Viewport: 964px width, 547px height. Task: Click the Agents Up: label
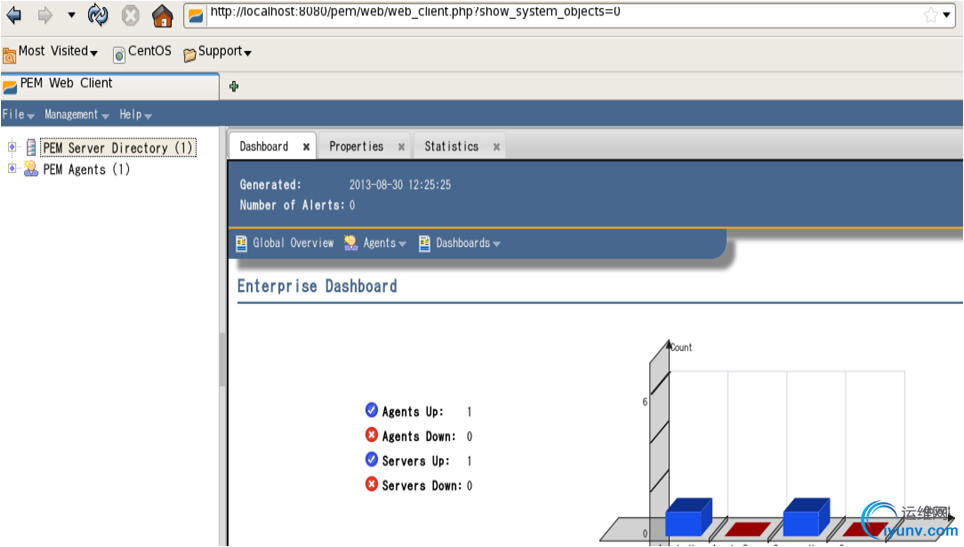point(413,412)
